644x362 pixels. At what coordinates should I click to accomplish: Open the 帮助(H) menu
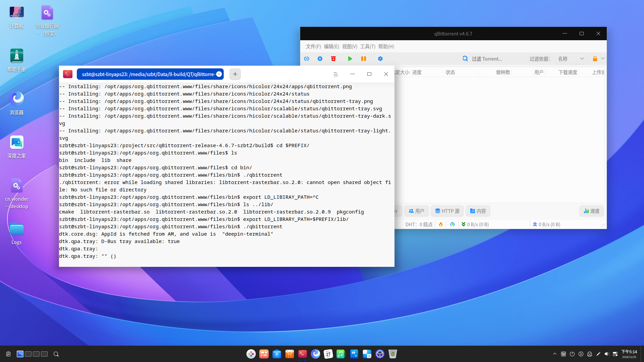386,47
